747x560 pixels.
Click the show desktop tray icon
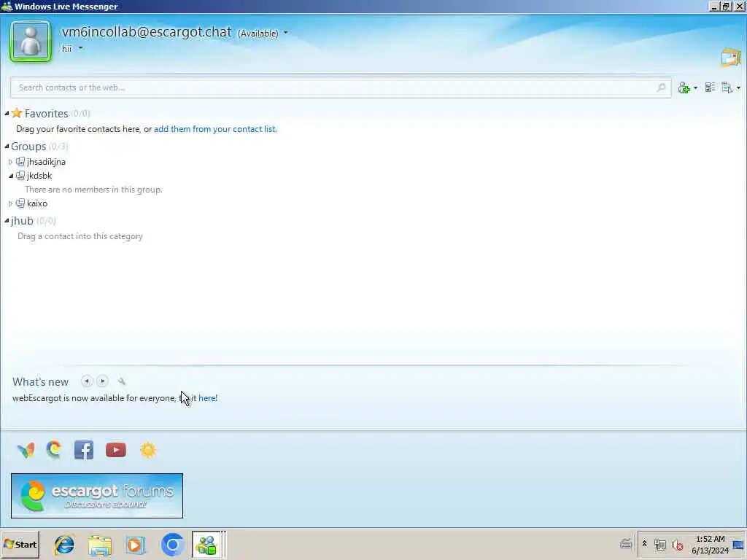click(739, 545)
